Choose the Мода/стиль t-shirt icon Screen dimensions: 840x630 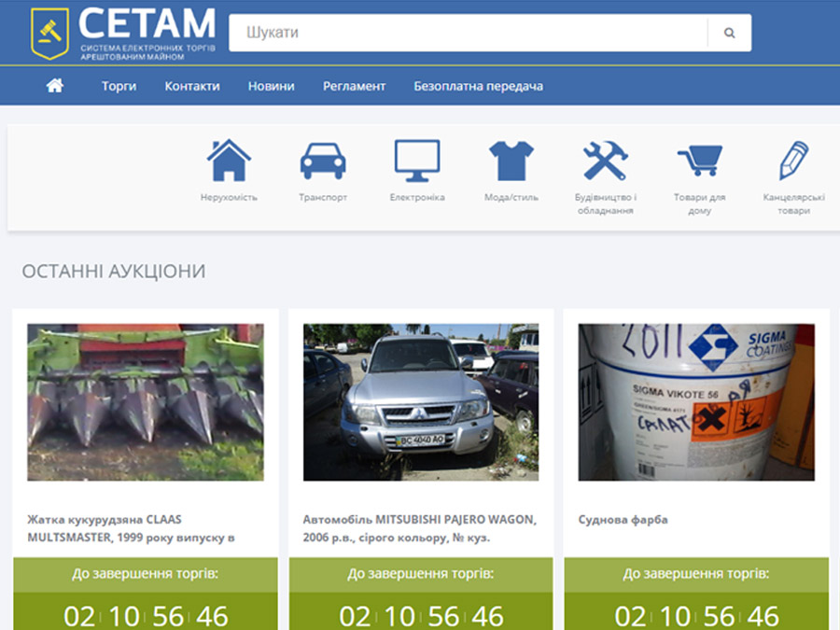coord(511,161)
